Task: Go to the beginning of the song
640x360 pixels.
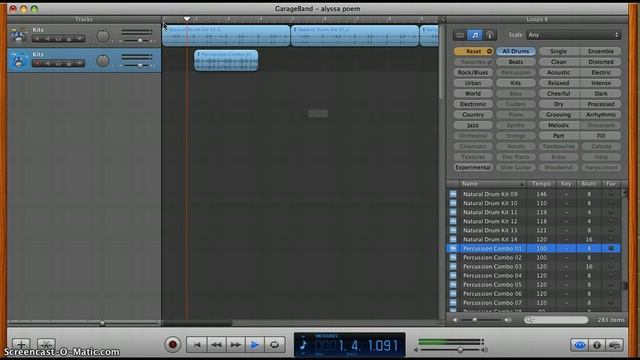Action: pos(197,345)
